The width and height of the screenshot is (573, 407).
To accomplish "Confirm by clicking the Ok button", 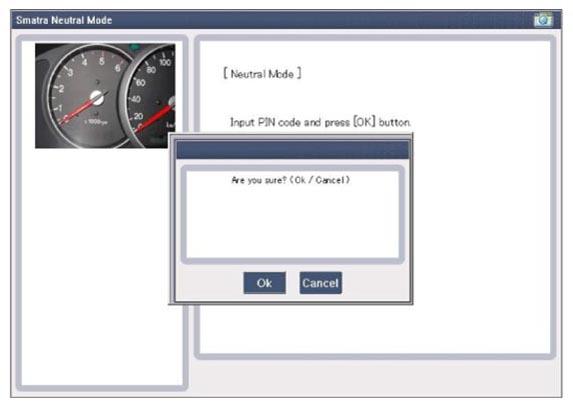I will [265, 283].
